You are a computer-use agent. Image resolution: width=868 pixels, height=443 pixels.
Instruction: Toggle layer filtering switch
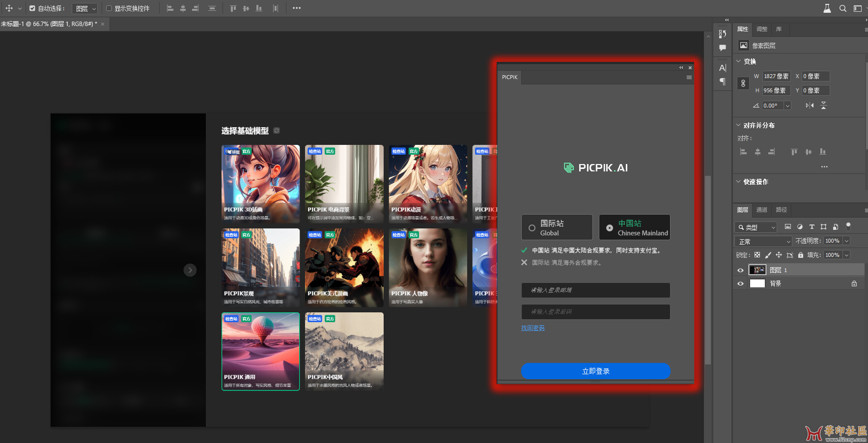click(848, 226)
